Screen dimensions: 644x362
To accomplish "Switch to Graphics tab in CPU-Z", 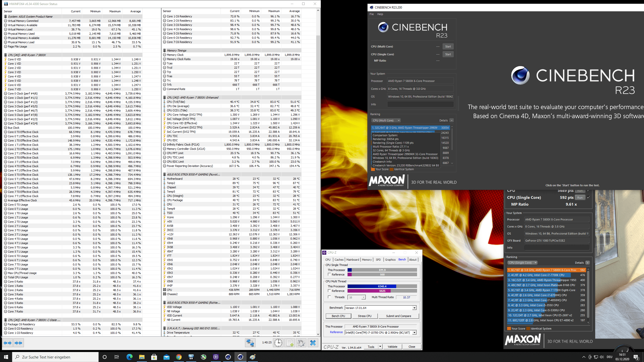I will click(x=390, y=260).
